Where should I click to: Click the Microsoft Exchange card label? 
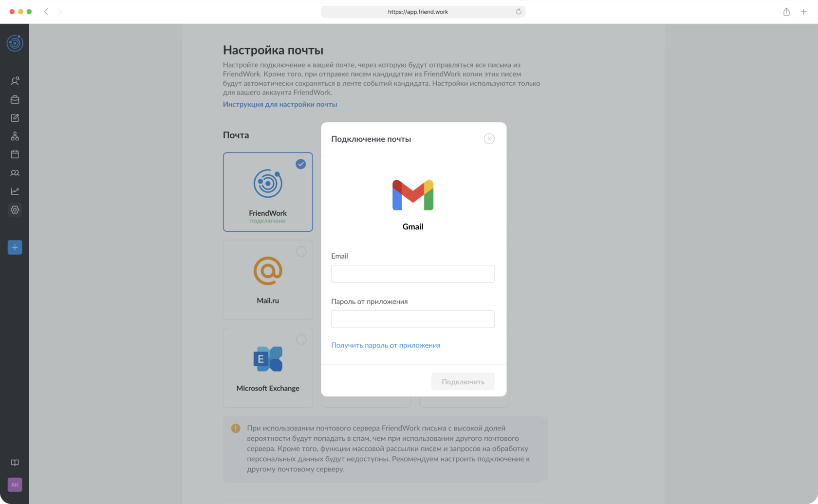click(x=268, y=388)
